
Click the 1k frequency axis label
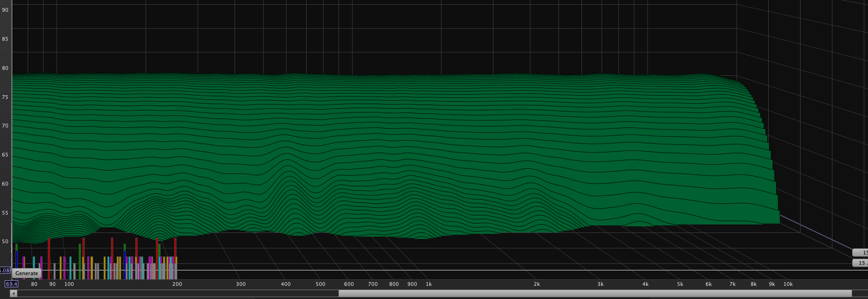pos(428,284)
